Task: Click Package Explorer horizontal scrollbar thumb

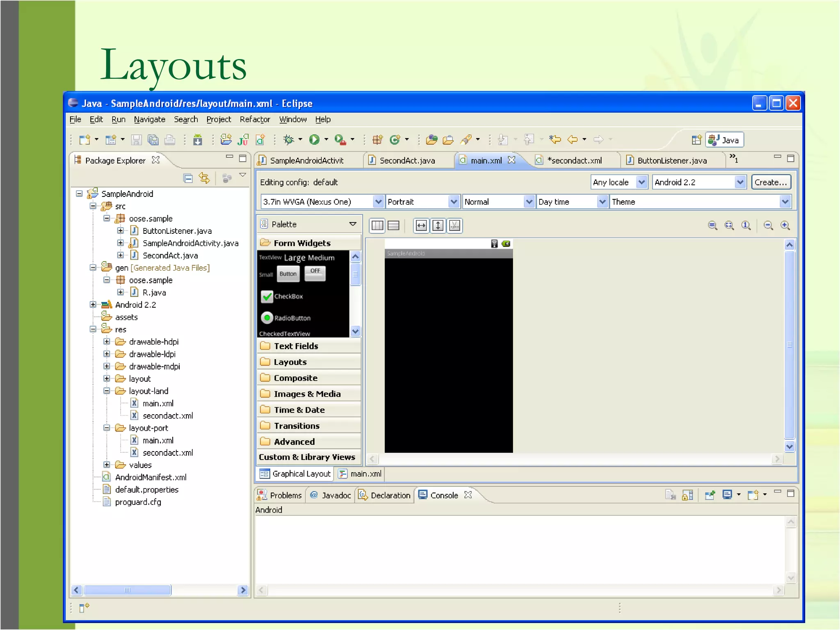Action: (x=128, y=590)
